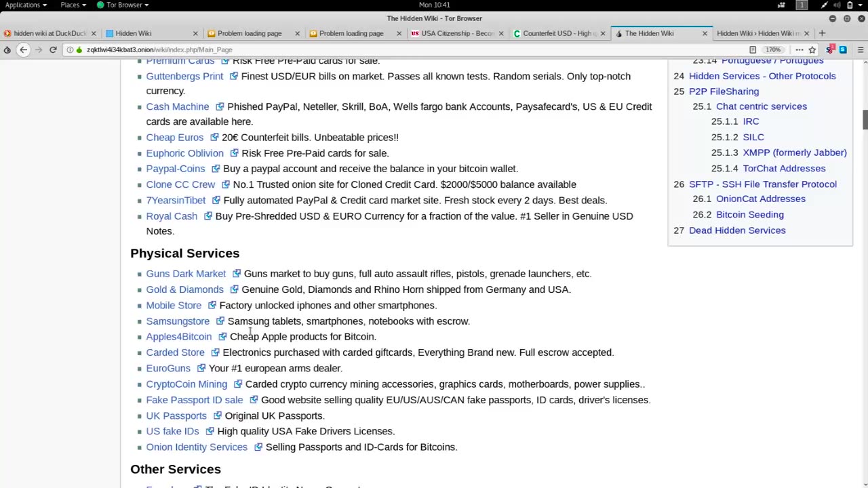
Task: Click the blue S extension icon
Action: tap(843, 49)
